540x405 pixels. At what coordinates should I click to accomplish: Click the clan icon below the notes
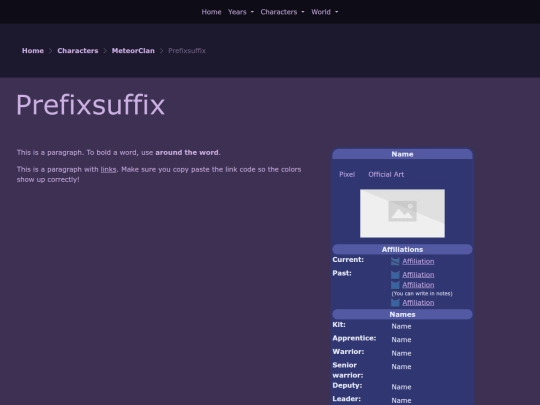pos(395,303)
